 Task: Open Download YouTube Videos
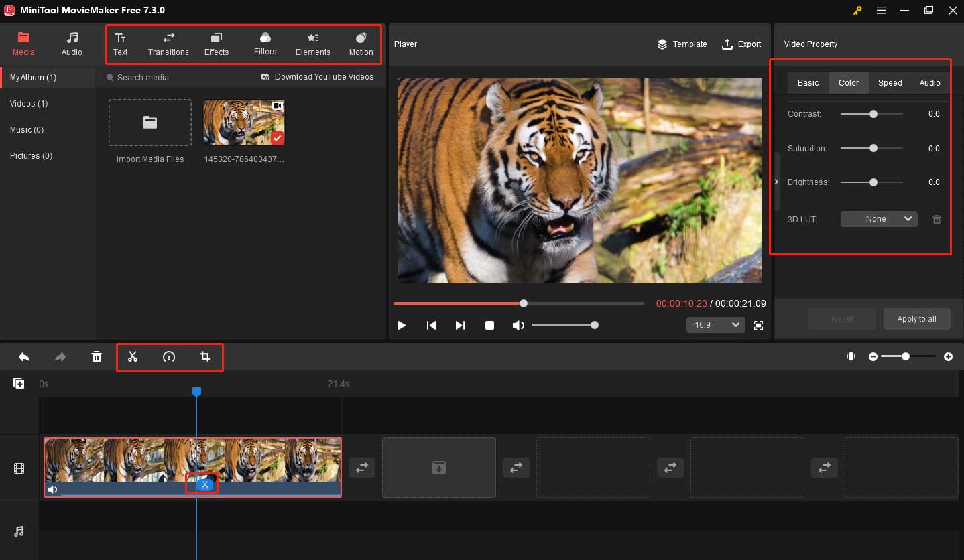pyautogui.click(x=317, y=77)
